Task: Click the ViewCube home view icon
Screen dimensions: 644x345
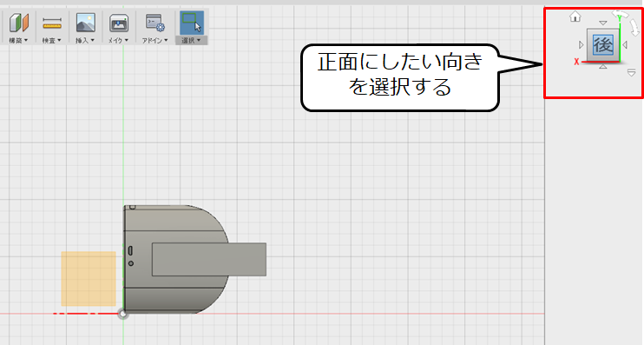Action: point(575,17)
